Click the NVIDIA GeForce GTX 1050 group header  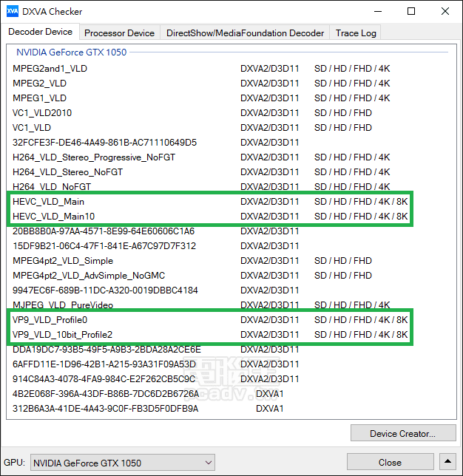coord(72,52)
